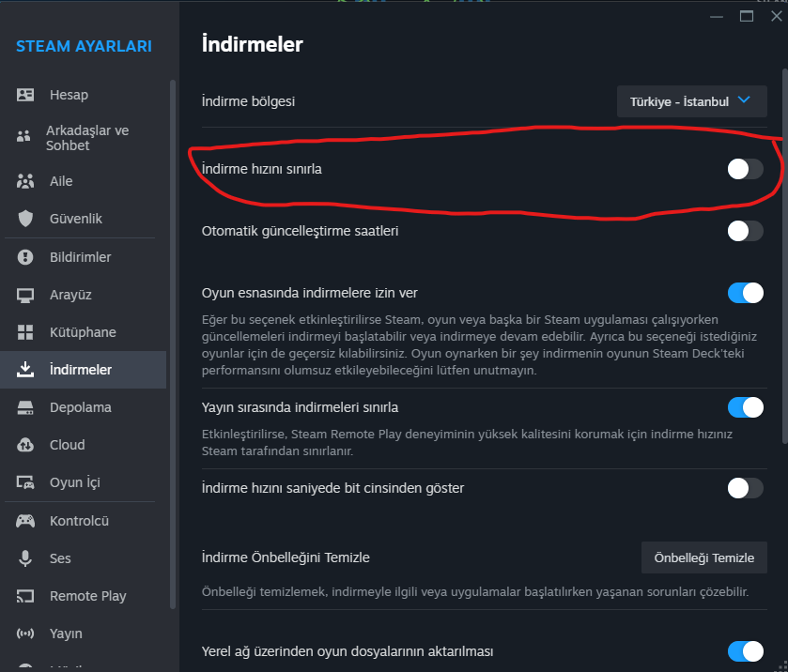Select the İndirmeler sidebar label

tap(81, 369)
